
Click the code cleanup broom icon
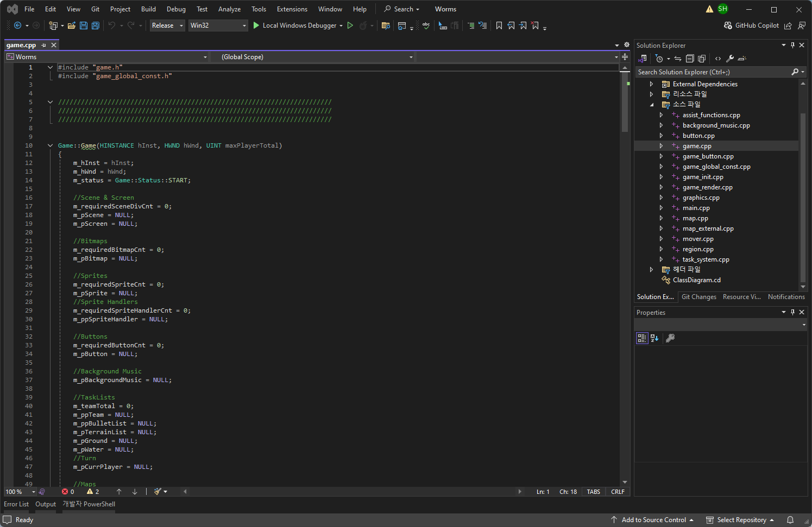click(x=158, y=492)
